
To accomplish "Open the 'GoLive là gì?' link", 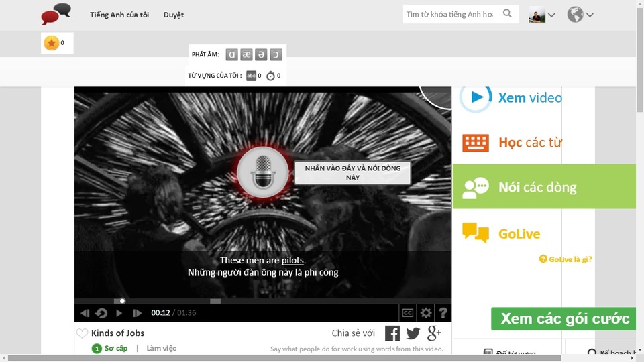I will pyautogui.click(x=566, y=259).
